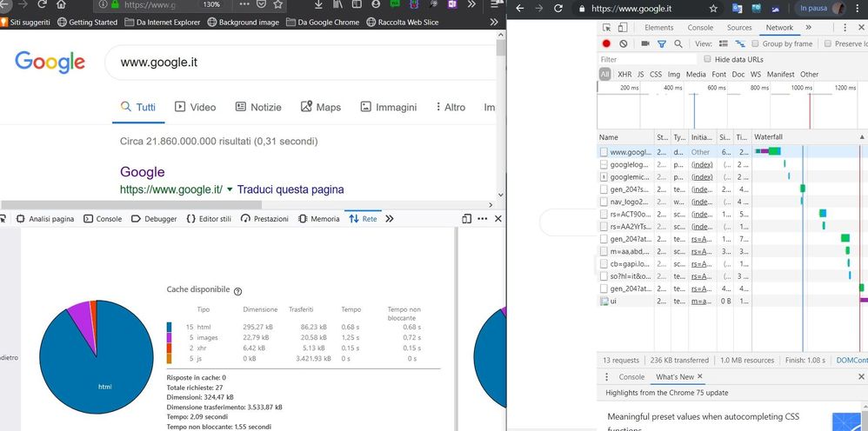
Task: Open Raccolta Web Slice bookmark
Action: tap(403, 22)
